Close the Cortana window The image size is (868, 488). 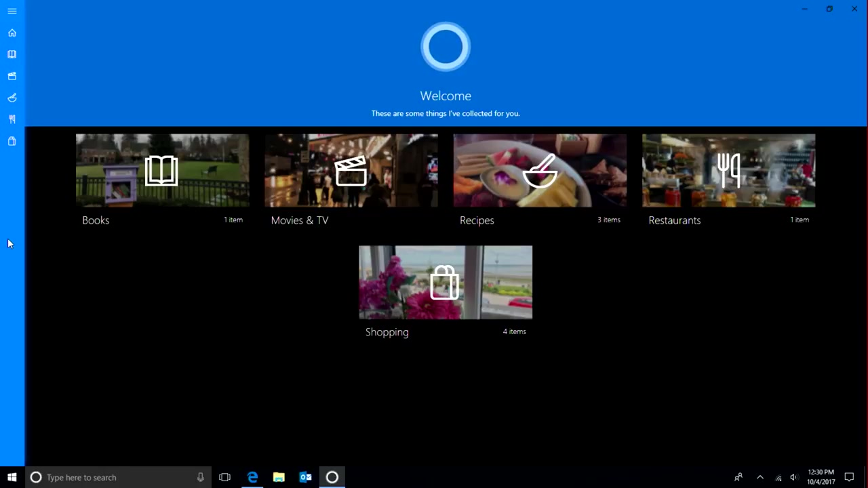[854, 9]
